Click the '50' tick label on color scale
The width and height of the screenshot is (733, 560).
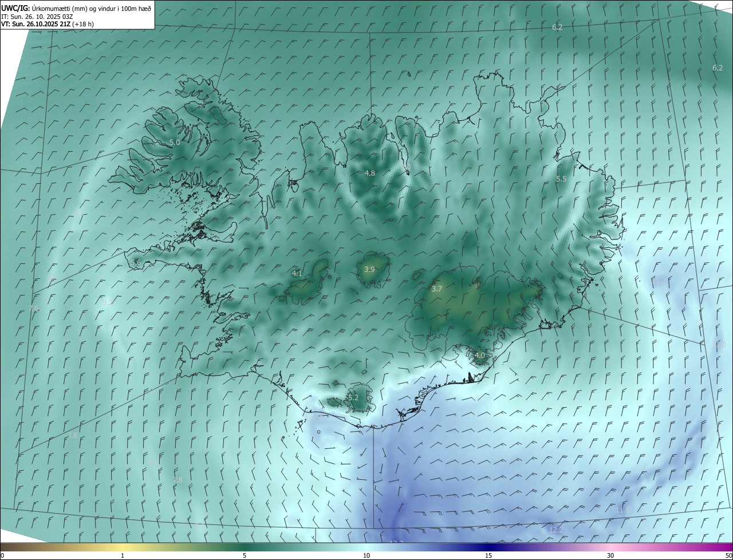[x=728, y=555]
